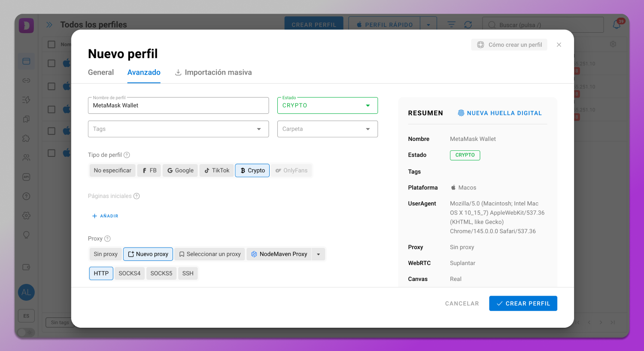Click help icon beside Proxy label
Screen dimensions: 644x351
tap(107, 239)
